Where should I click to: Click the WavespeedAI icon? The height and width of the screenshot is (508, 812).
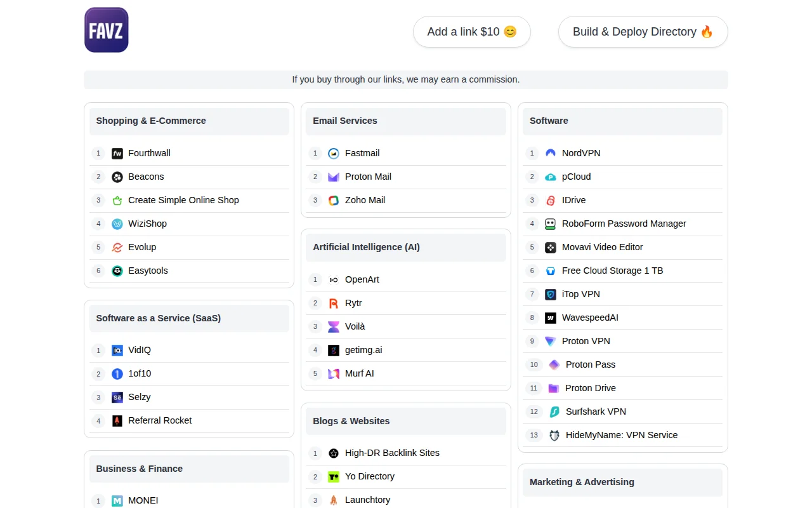[x=551, y=317]
